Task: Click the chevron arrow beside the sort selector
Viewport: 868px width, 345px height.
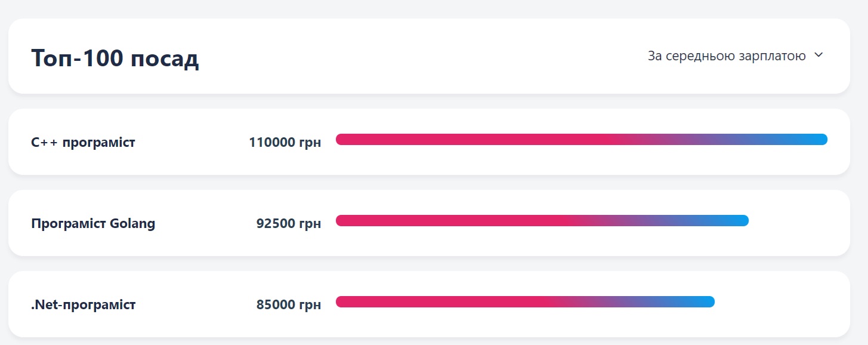Action: coord(818,56)
